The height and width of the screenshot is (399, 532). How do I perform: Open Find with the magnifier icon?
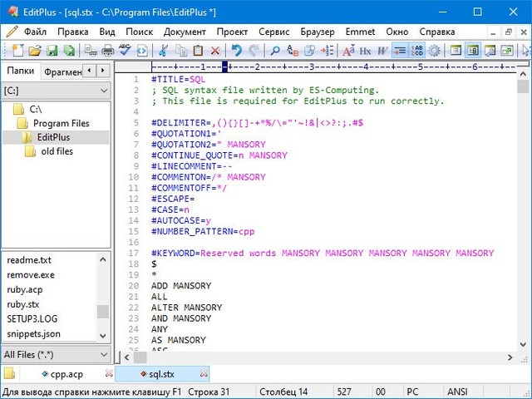(x=276, y=52)
